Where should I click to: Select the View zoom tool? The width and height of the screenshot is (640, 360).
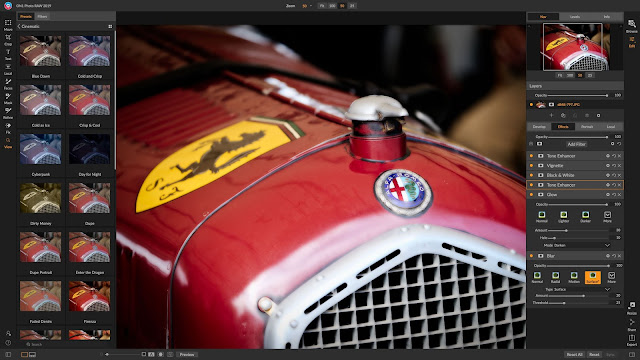pos(8,142)
